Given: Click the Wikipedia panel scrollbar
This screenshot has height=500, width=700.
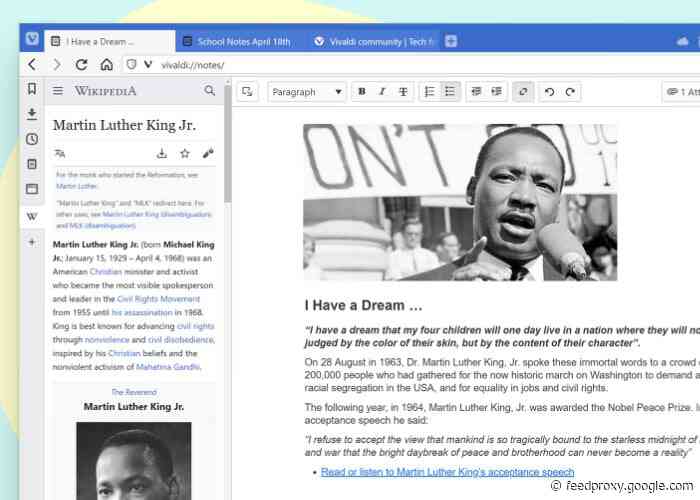Looking at the screenshot, I should click(228, 143).
